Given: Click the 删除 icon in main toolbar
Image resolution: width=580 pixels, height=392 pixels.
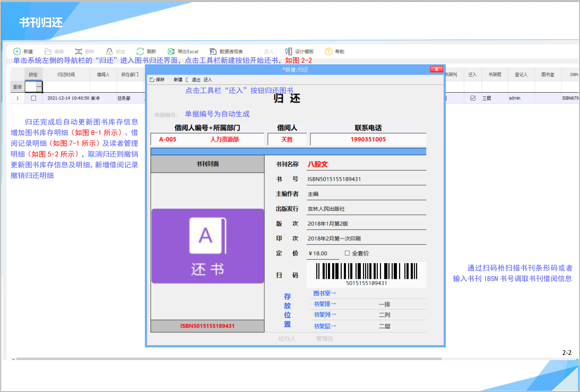Looking at the screenshot, I should tap(78, 52).
